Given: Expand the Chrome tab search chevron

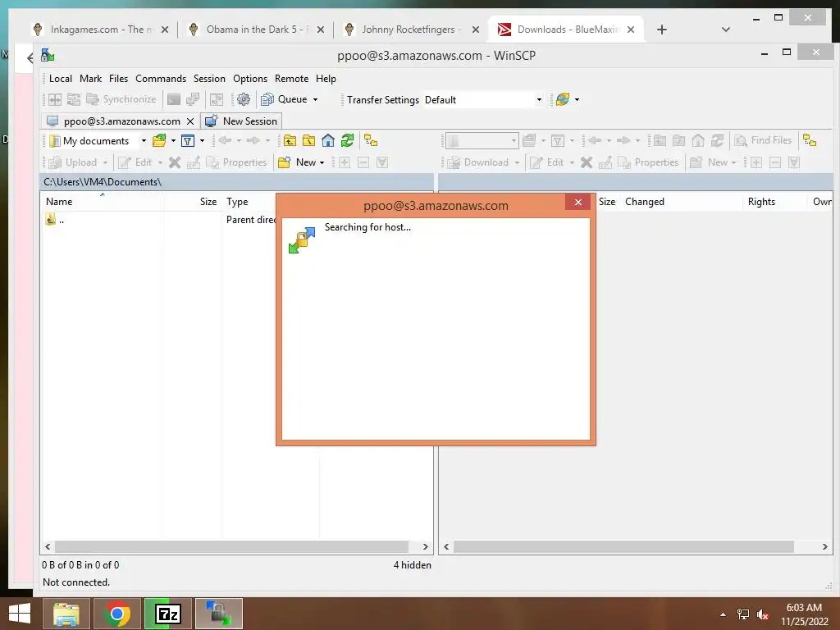Looking at the screenshot, I should click(726, 30).
